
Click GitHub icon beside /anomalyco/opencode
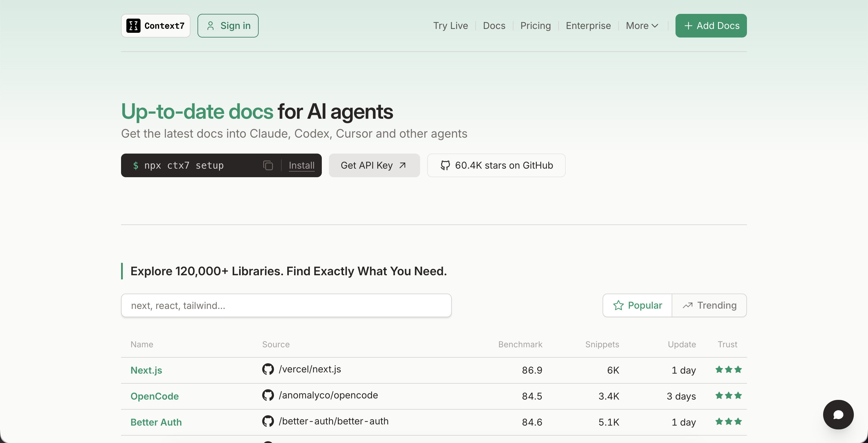(268, 395)
